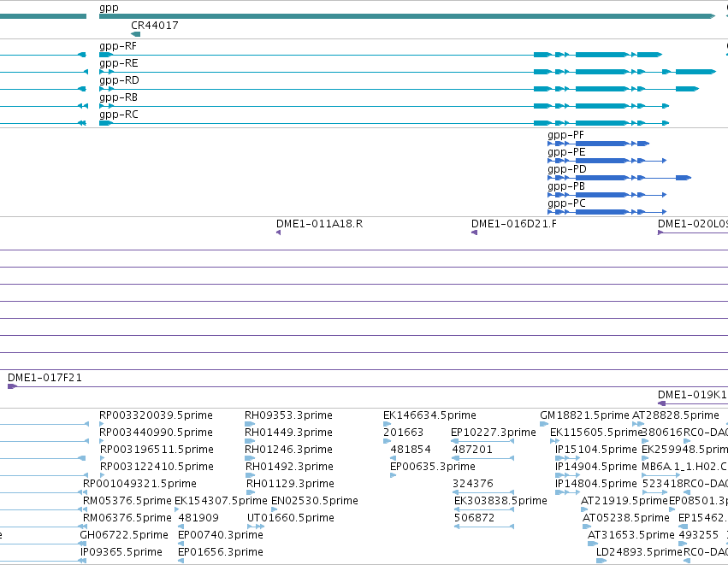The image size is (728, 565).
Task: Click the gpp-PE protein label
Action: 566,152
